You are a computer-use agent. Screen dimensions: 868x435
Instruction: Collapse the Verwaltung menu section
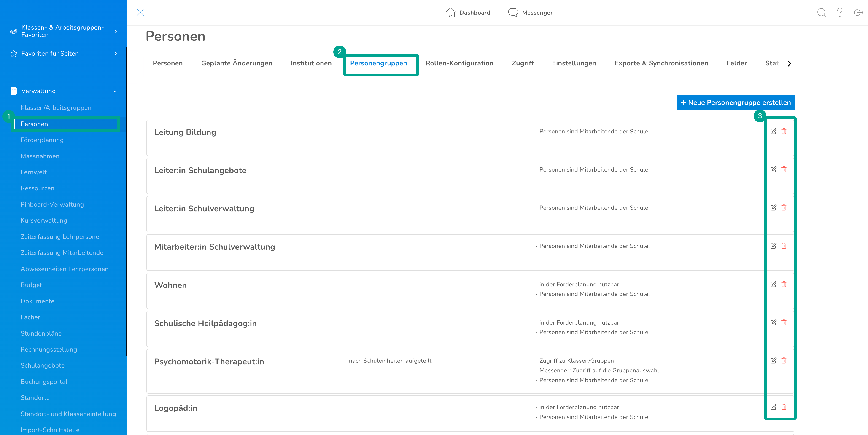(x=115, y=91)
